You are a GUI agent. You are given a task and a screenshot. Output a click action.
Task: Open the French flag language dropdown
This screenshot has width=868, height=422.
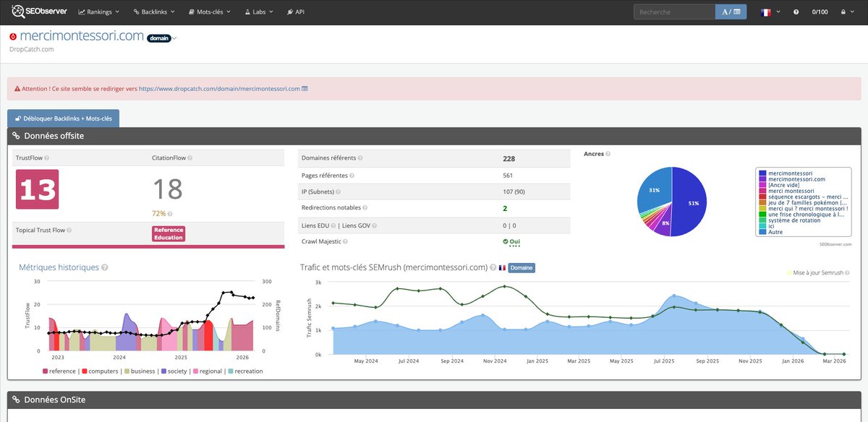click(770, 12)
